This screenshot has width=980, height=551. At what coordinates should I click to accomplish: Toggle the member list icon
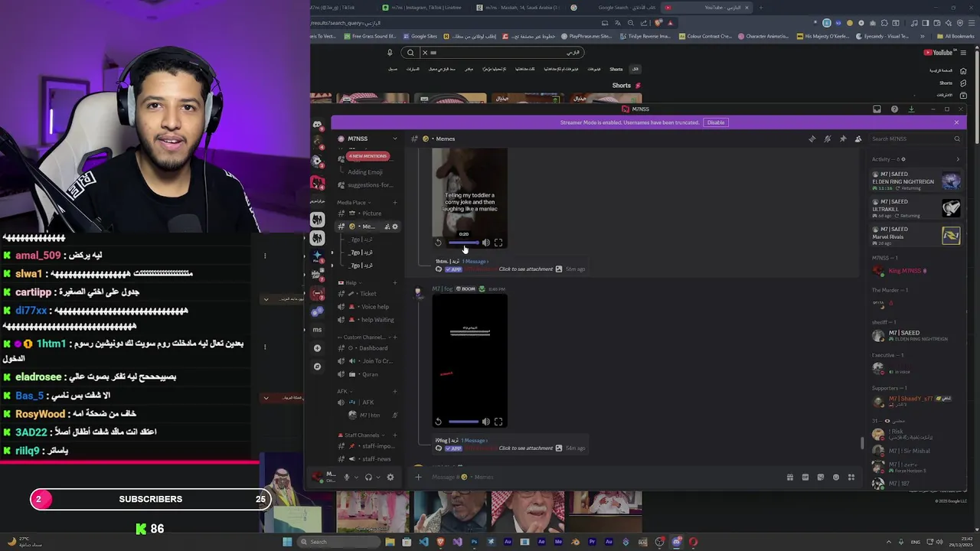point(858,139)
